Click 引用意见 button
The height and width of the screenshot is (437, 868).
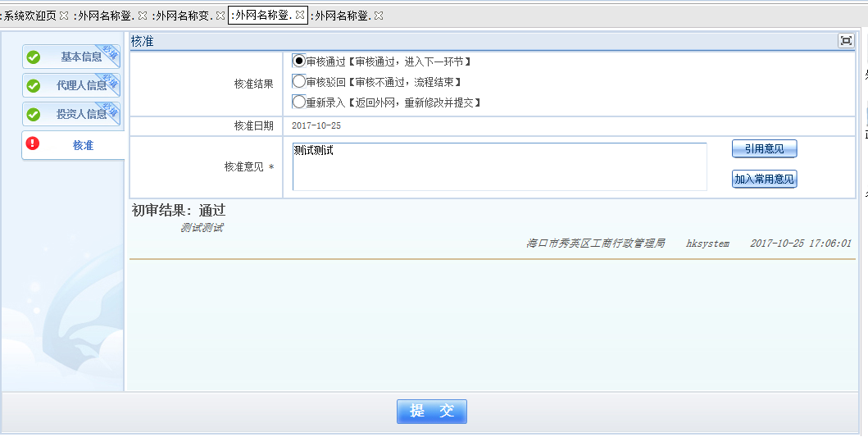[x=765, y=149]
